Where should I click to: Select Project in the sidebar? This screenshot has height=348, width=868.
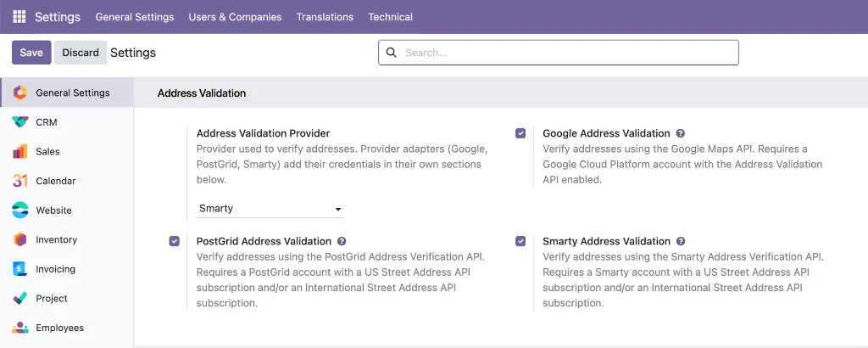click(x=67, y=298)
